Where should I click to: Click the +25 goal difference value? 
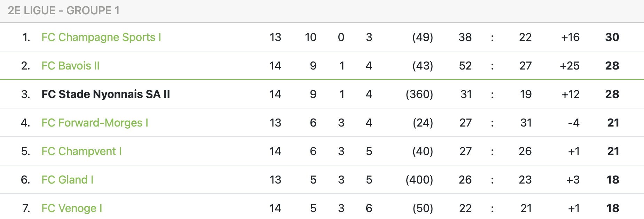click(570, 66)
